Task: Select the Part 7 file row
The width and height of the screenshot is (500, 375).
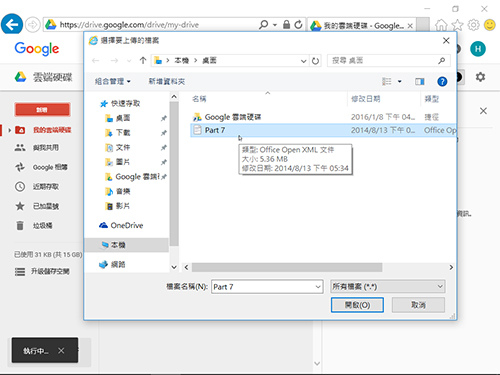Action: pos(323,130)
